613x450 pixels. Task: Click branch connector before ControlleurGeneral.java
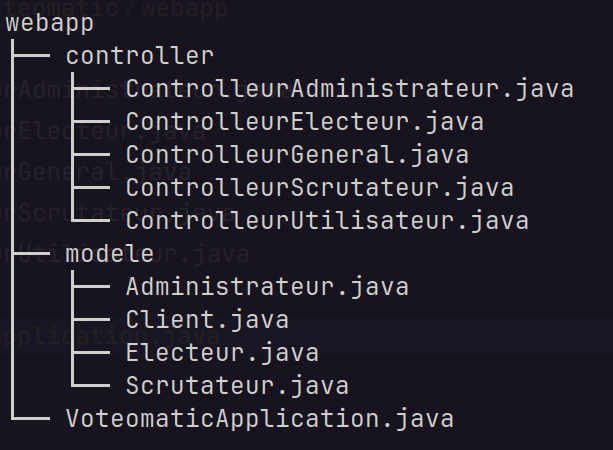tap(91, 155)
